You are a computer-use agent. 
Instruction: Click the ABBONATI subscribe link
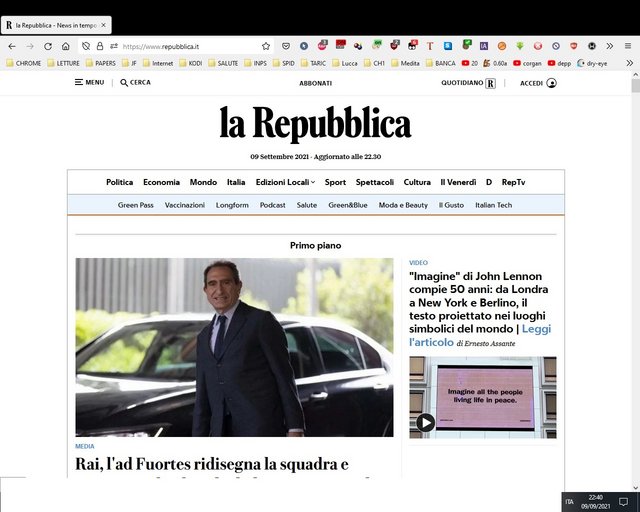pyautogui.click(x=316, y=83)
